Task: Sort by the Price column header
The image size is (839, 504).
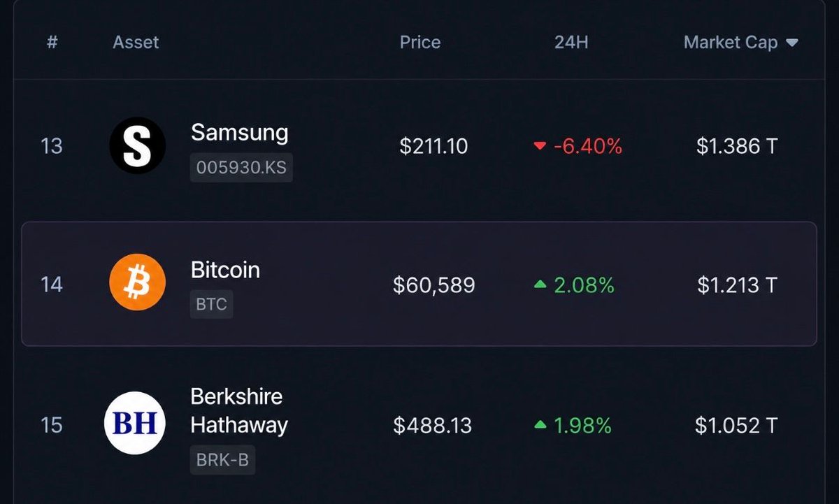Action: click(x=420, y=42)
